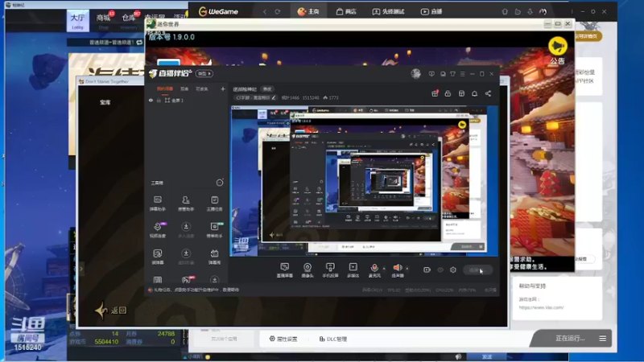Open the www.xlei.com support link
Image resolution: width=644 pixels, height=362 pixels.
pyautogui.click(x=541, y=307)
